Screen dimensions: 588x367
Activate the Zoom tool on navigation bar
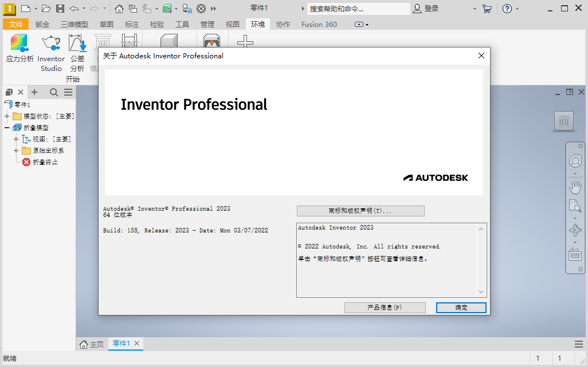tap(575, 207)
